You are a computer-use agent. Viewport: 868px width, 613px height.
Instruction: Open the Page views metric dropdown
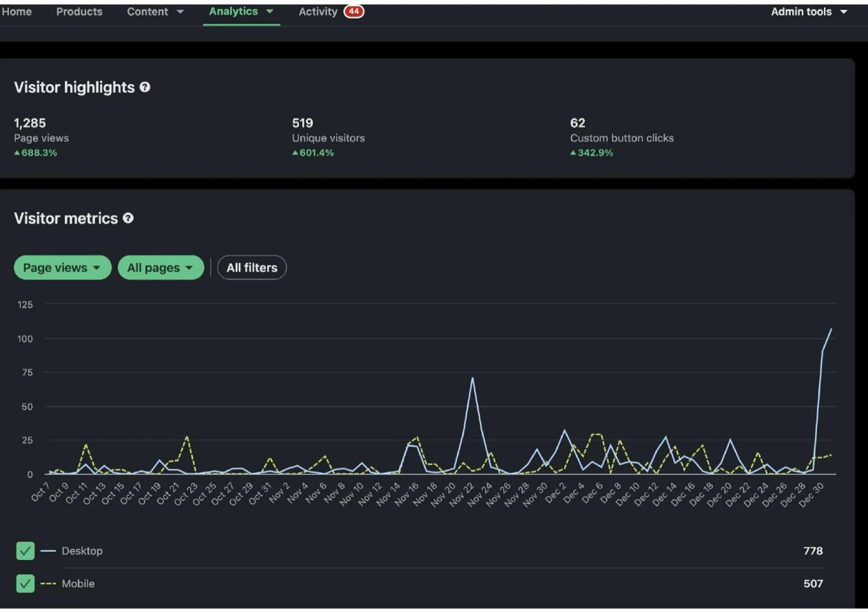(x=62, y=267)
